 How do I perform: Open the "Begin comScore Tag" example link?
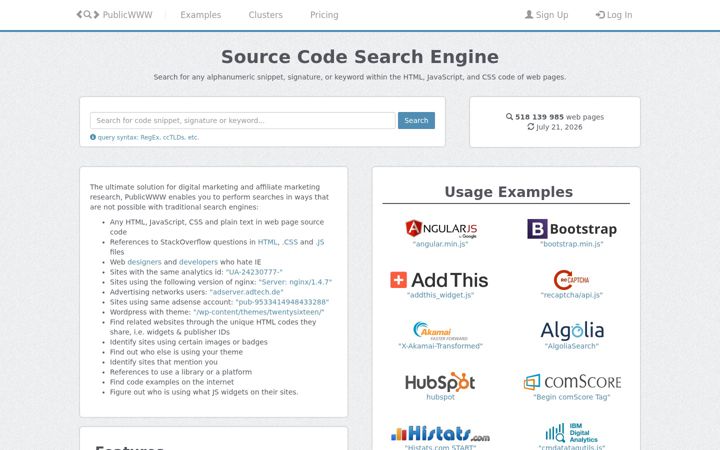point(572,397)
